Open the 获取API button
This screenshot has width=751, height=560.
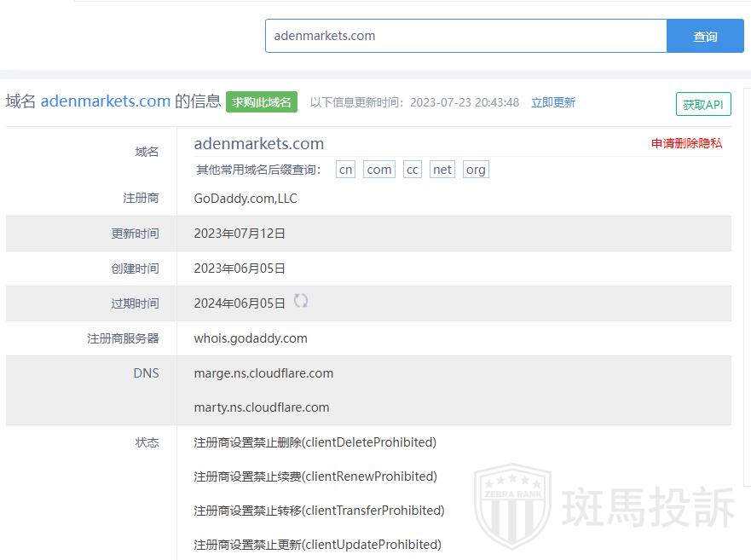tap(702, 105)
